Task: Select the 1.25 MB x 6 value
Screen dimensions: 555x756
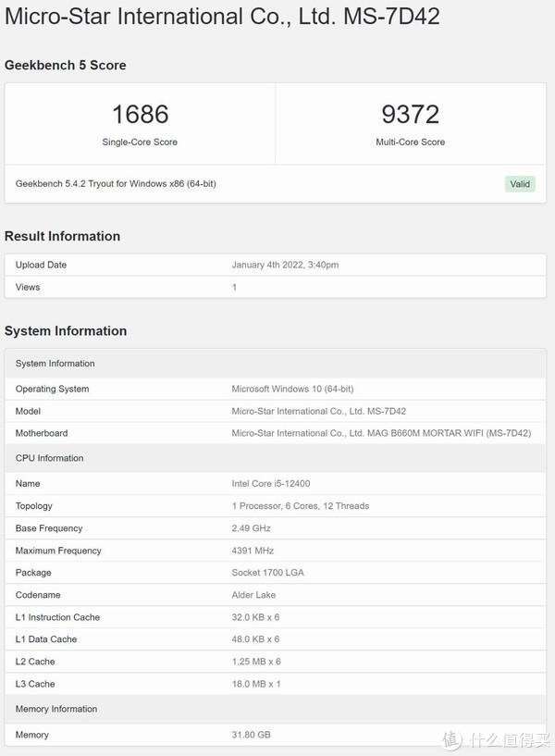Action: point(256,662)
